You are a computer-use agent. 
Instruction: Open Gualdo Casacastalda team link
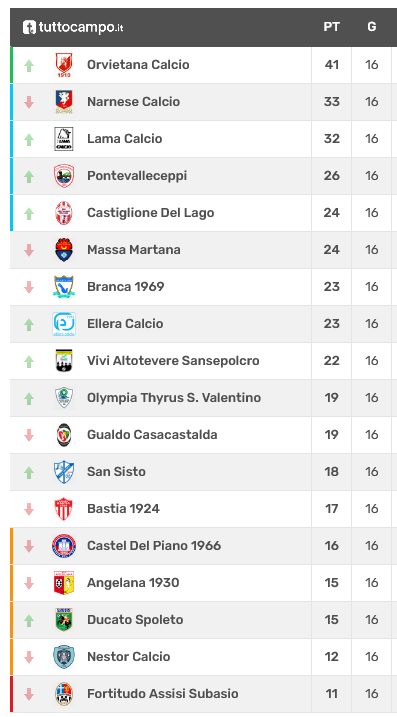tap(152, 434)
